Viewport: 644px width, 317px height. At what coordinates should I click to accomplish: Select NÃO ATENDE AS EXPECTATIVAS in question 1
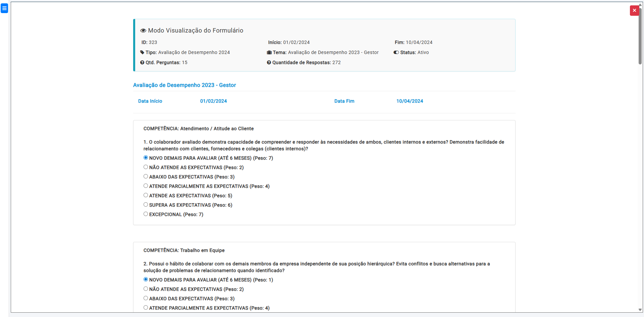(x=146, y=167)
